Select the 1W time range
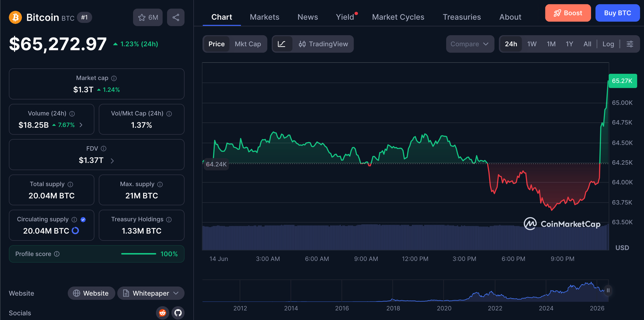644x320 pixels. coord(532,44)
